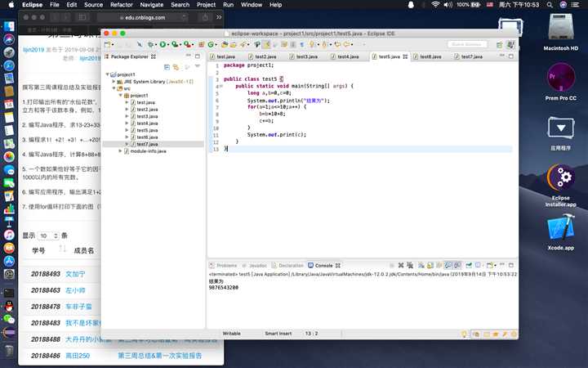Viewport: 588px width, 368px height.
Task: Run test5 with the green Run button
Action: (x=163, y=44)
